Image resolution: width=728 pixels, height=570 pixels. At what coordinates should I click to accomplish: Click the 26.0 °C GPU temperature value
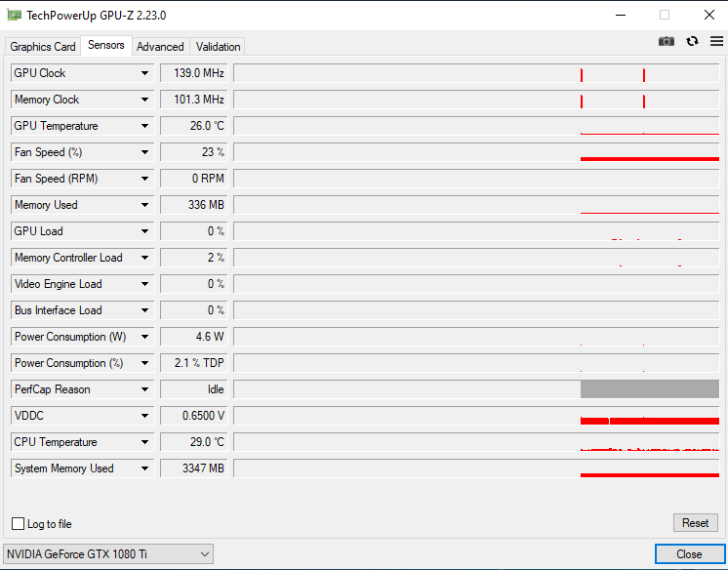pos(194,126)
